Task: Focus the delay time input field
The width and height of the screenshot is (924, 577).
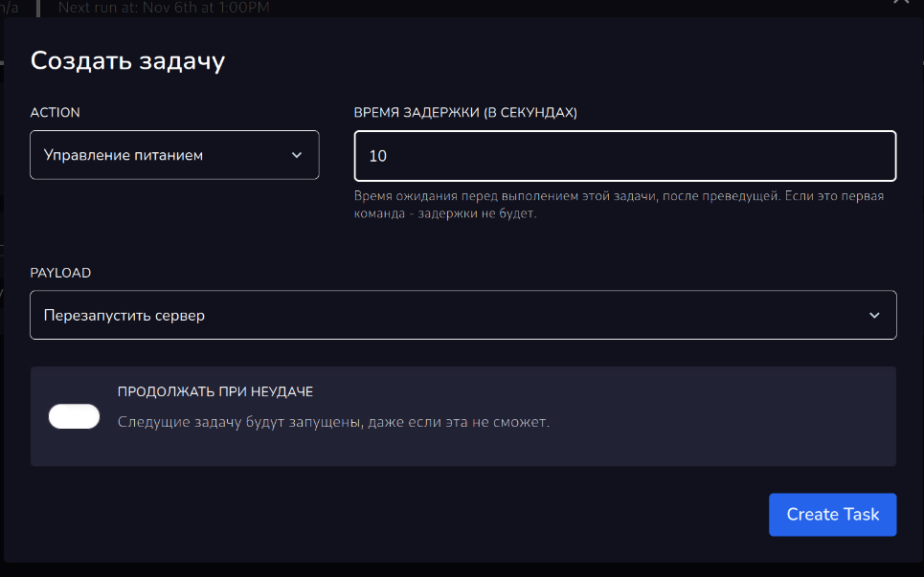Action: coord(624,156)
